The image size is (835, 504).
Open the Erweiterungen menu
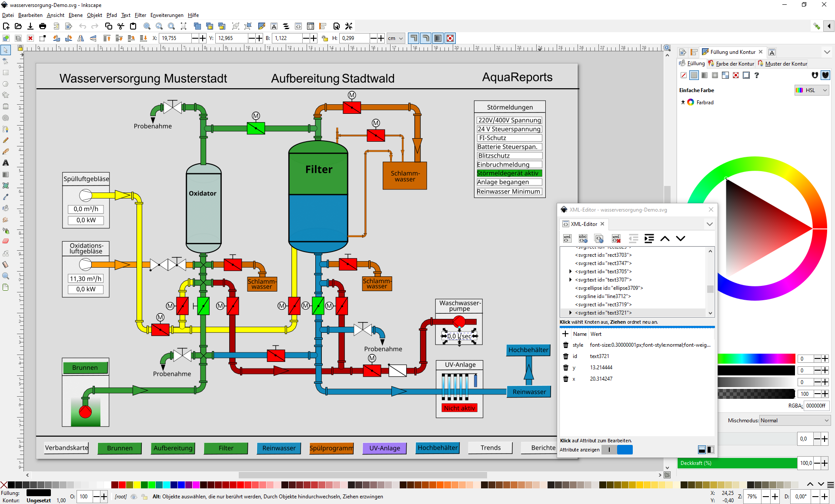167,15
